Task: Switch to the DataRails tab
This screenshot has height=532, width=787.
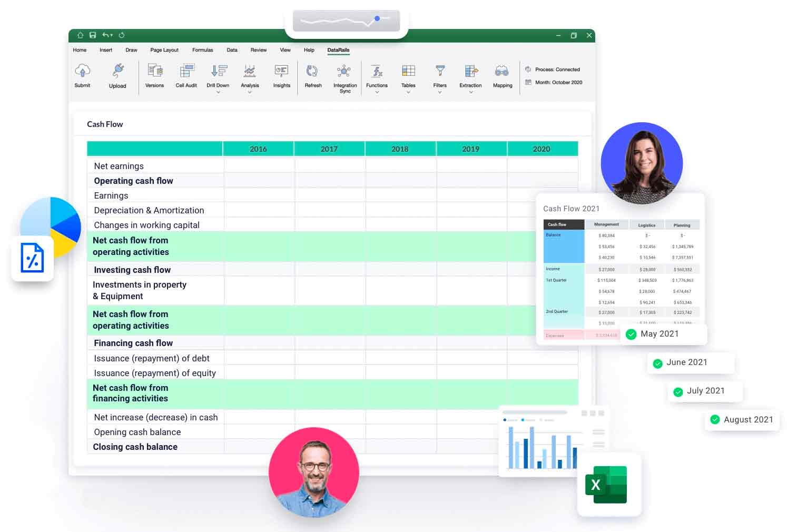Action: tap(338, 50)
